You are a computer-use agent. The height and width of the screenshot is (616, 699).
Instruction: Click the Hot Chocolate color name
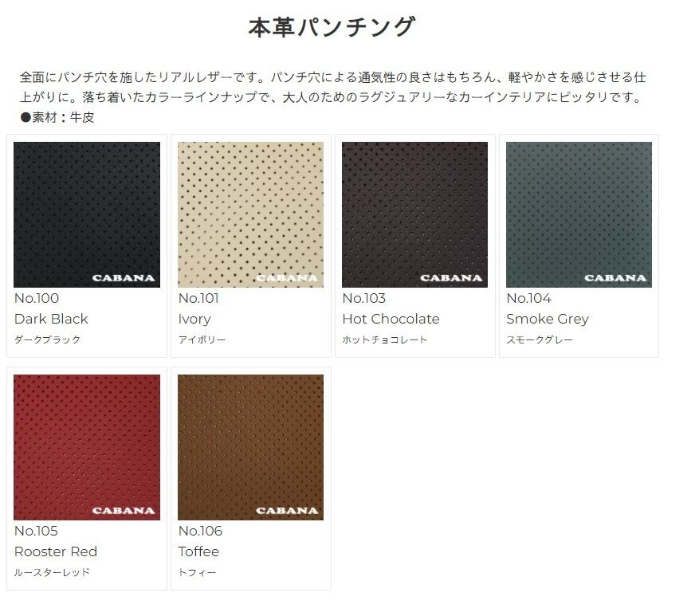(x=391, y=319)
